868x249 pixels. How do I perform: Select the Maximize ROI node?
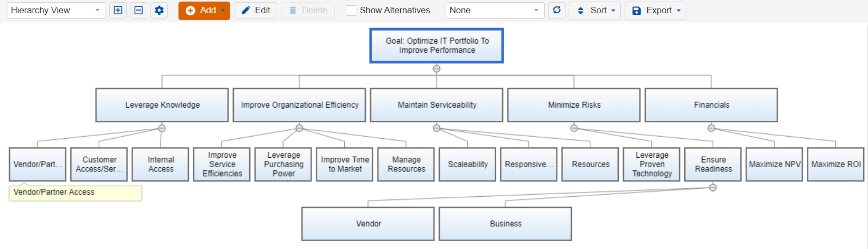(x=836, y=165)
